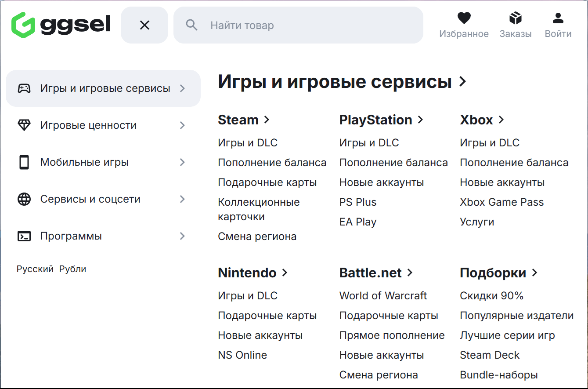Open 'Лучшие серии игр' collection
Viewport: 588px width, 389px height.
pos(507,335)
